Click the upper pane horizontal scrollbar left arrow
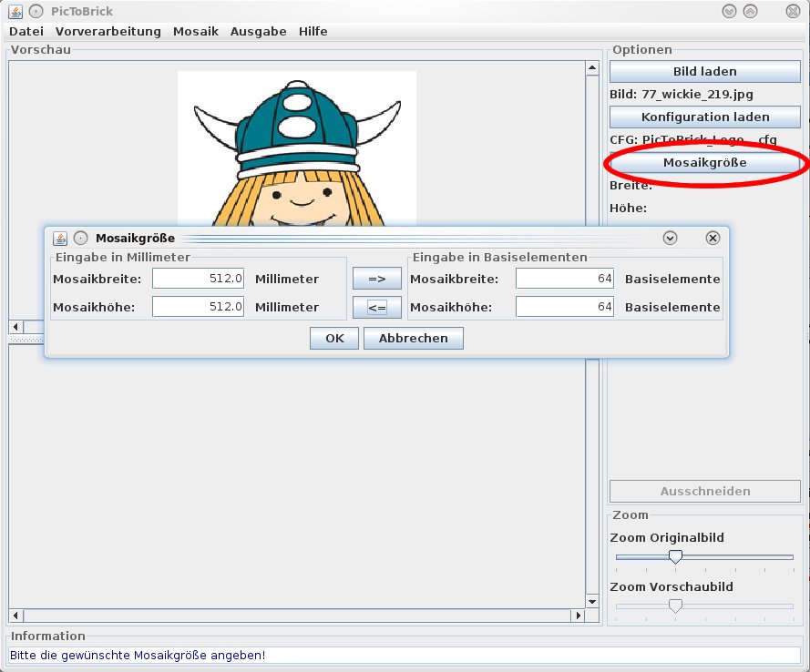This screenshot has width=810, height=672. click(x=15, y=327)
